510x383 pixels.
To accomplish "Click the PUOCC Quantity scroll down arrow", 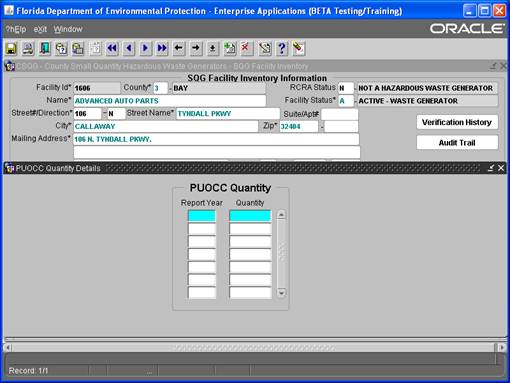I will click(x=281, y=293).
